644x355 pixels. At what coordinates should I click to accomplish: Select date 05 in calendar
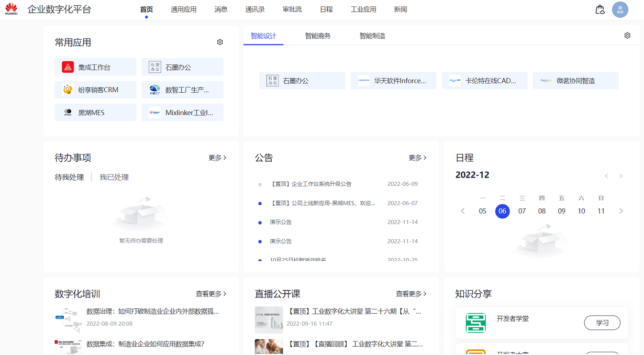[483, 211]
